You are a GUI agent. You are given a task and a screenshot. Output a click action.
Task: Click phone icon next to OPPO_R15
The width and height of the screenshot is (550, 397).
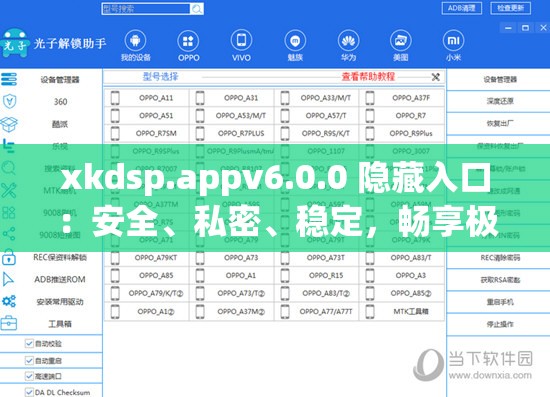(285, 275)
